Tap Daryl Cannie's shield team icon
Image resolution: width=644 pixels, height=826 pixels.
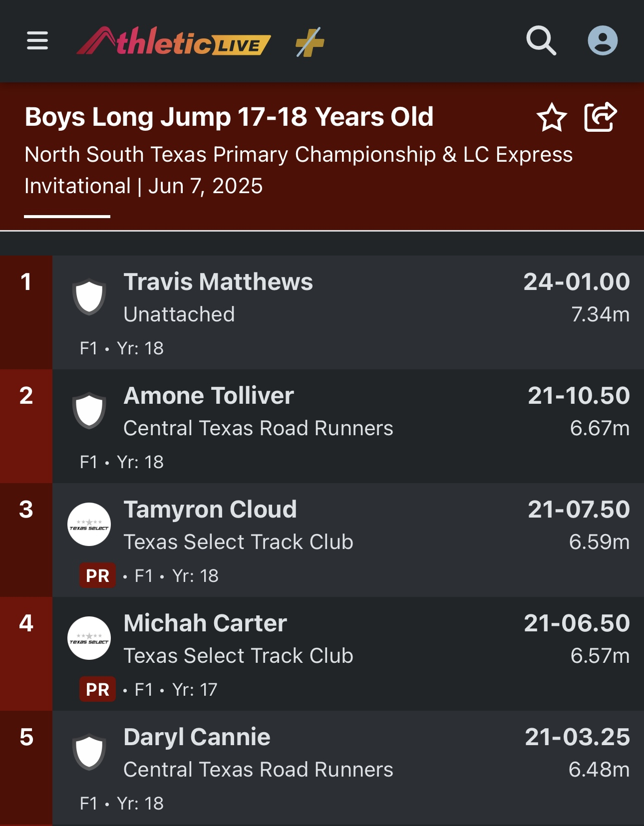(x=89, y=752)
